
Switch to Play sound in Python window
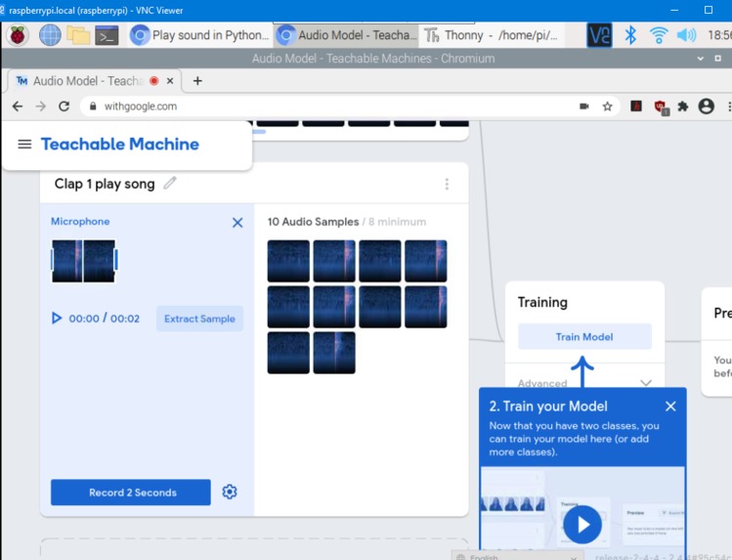198,35
